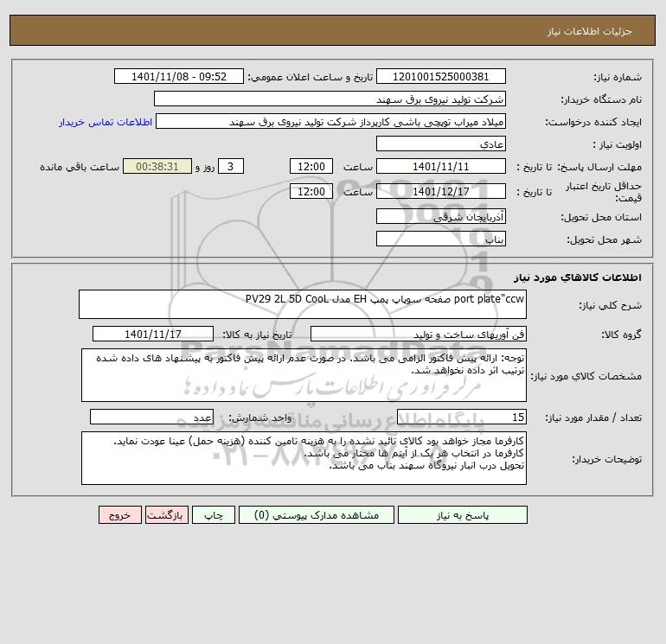
Task: Open 'مشاهده مدارک پیوستی (0)' attachments
Action: click(317, 515)
